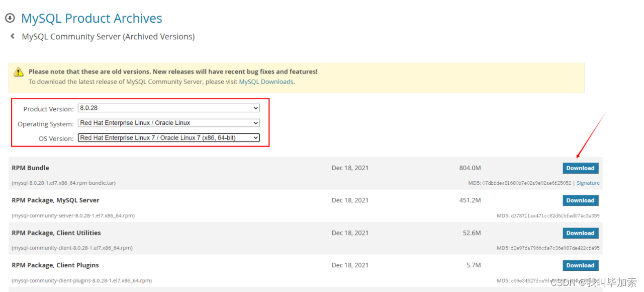Click the RPM Bundle date Dec 18, 2021
Viewport: 644px width, 292px height.
tap(350, 168)
